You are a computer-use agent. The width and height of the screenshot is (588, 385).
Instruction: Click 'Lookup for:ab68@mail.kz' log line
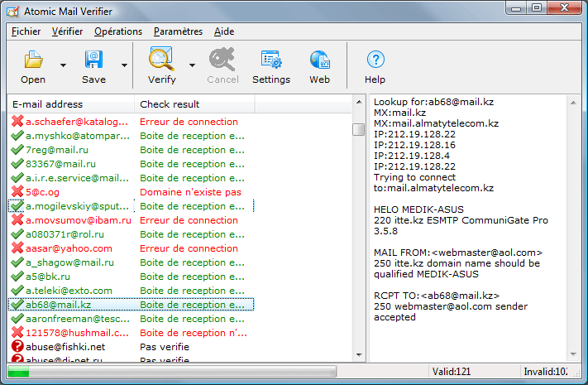point(433,102)
